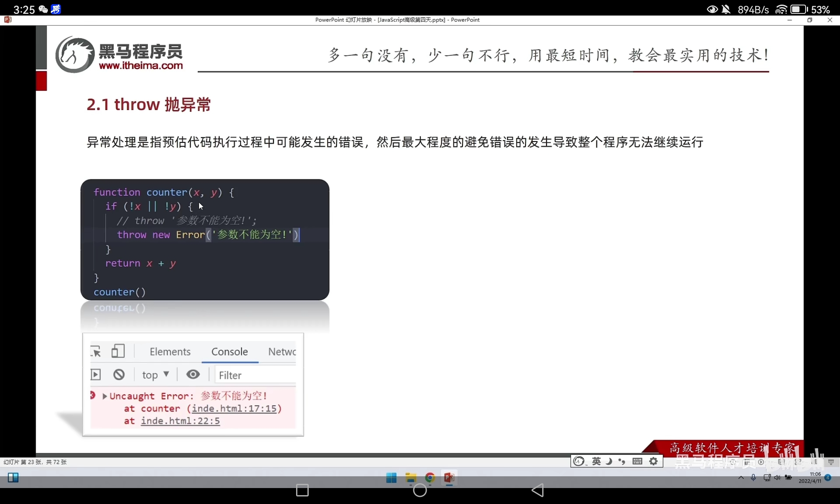The image size is (840, 504).
Task: Toggle the IME English/Chinese mode button
Action: [596, 461]
